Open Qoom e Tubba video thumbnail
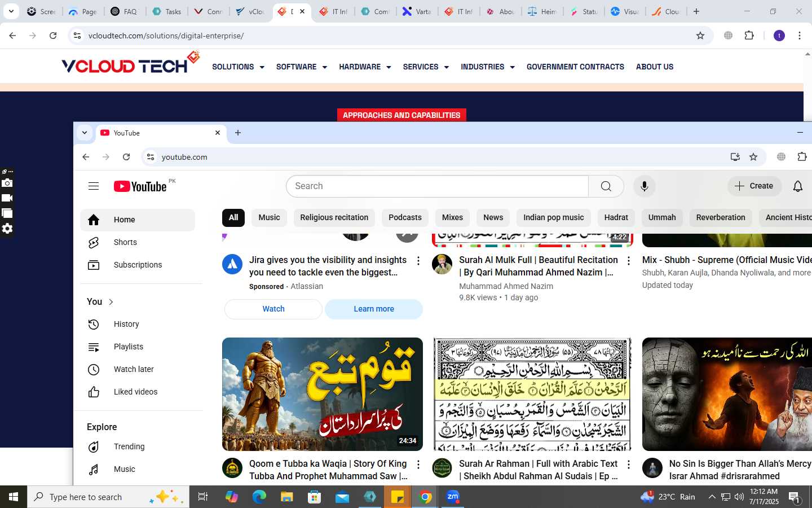 [323, 394]
